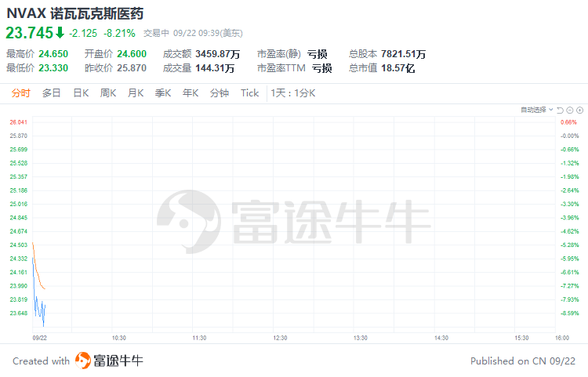
Task: Click the 10:30 time axis label
Action: point(119,338)
